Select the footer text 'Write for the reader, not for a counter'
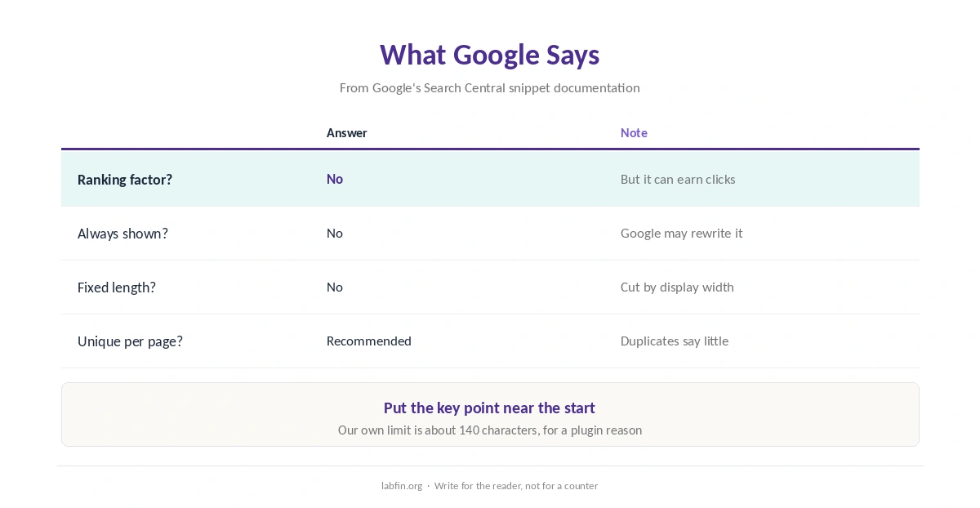Viewport: 980px width, 508px height. point(516,485)
